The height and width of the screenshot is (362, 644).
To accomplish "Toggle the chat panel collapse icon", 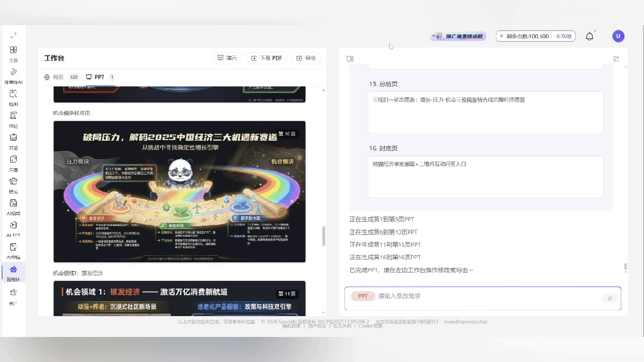I will point(349,58).
